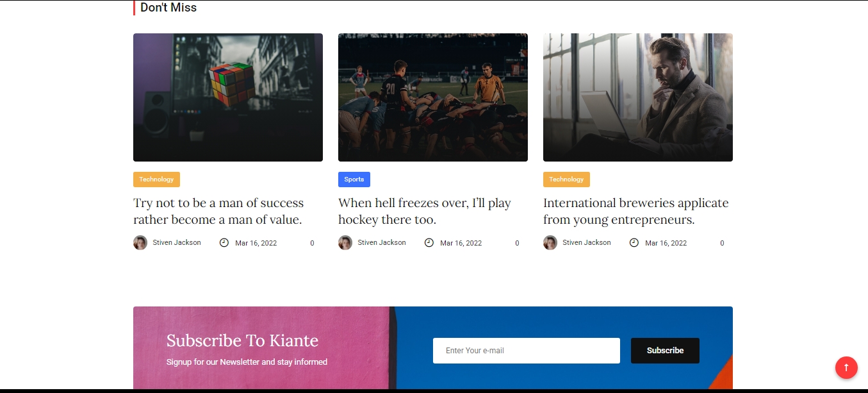Select the Technology tag under the Rubik's cube image
The image size is (868, 393).
[x=156, y=180]
